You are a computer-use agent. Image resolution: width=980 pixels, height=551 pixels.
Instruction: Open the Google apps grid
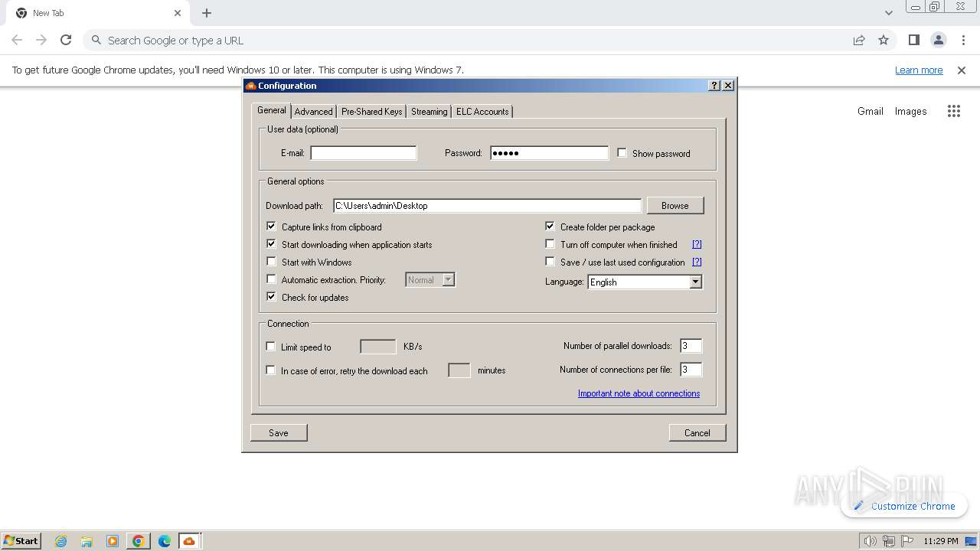(953, 111)
